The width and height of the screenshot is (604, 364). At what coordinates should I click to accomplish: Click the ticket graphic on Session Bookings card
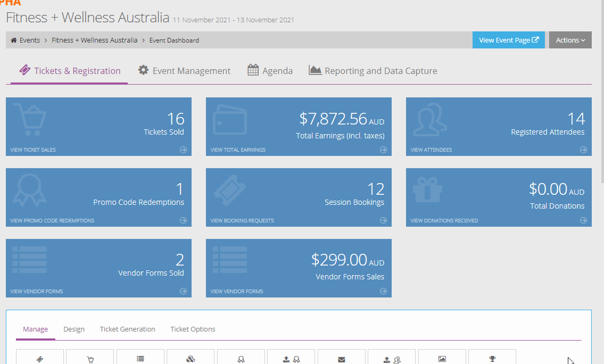(230, 191)
